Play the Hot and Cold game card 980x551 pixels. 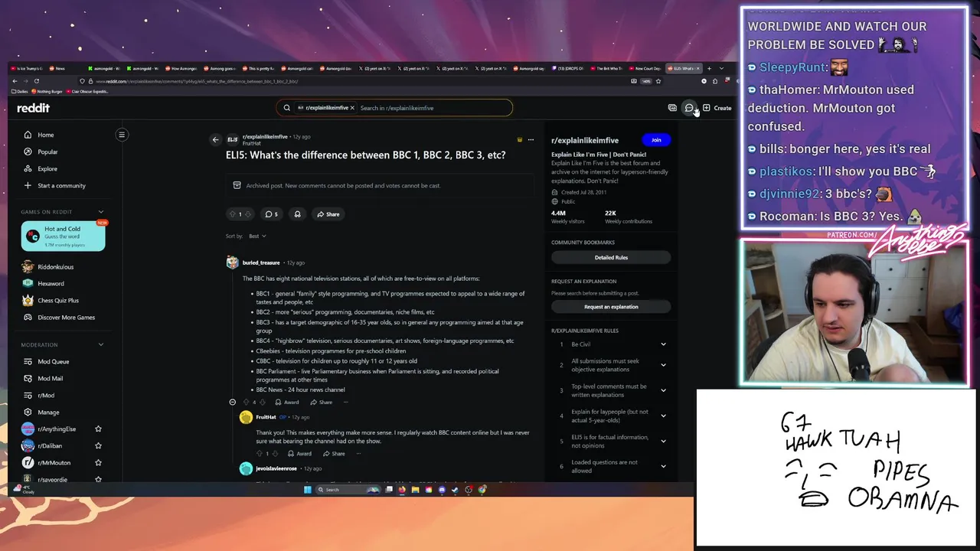tap(63, 236)
